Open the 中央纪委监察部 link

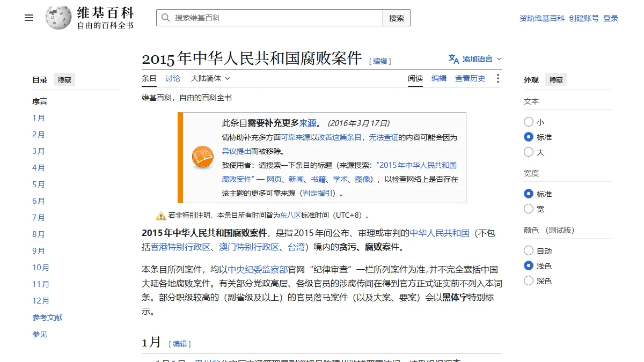pyautogui.click(x=258, y=269)
